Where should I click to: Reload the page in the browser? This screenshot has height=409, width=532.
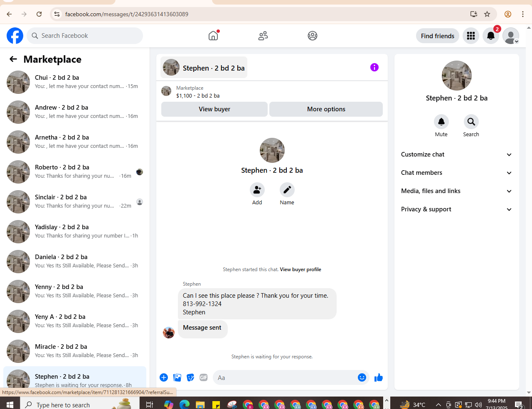point(39,14)
